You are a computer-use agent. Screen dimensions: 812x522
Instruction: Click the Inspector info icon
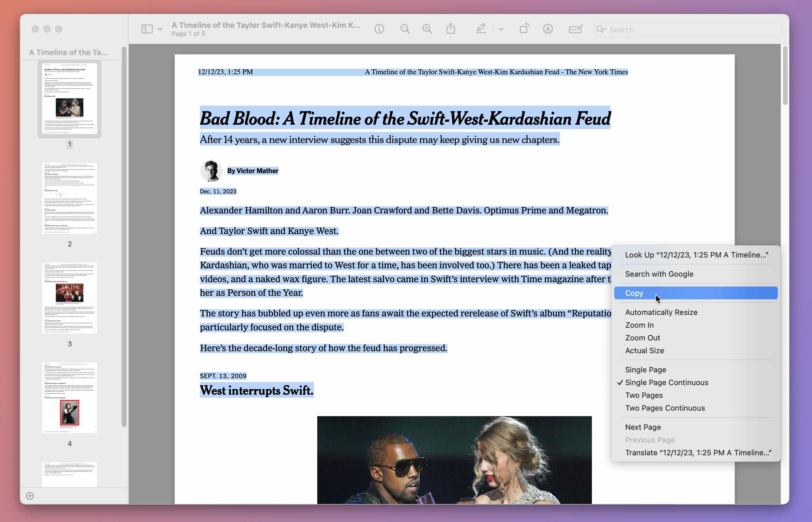pos(379,29)
